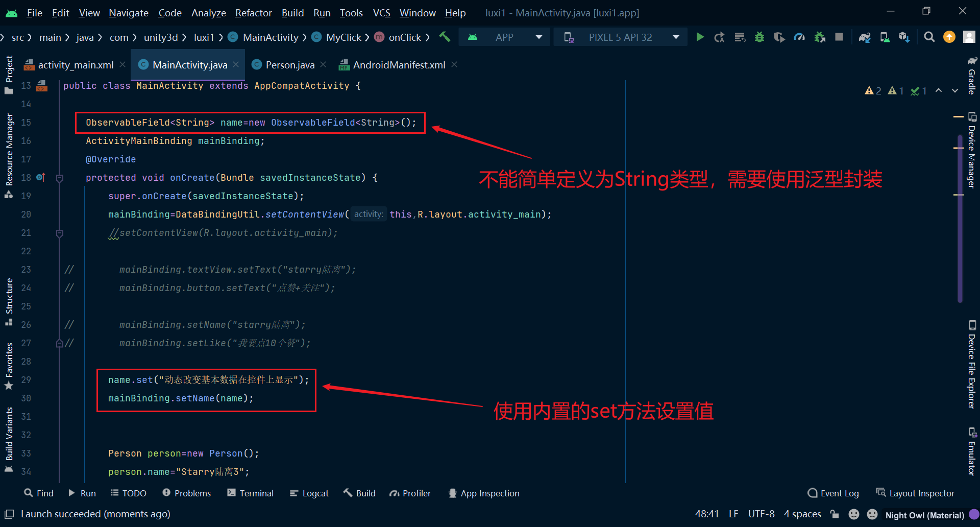Toggle the Gradle tool window
Image resolution: width=980 pixels, height=527 pixels.
pyautogui.click(x=972, y=75)
